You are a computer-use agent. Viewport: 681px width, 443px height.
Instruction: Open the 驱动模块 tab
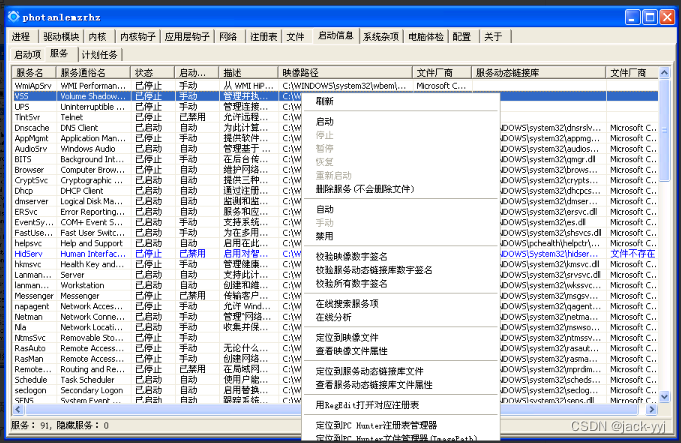pos(61,37)
